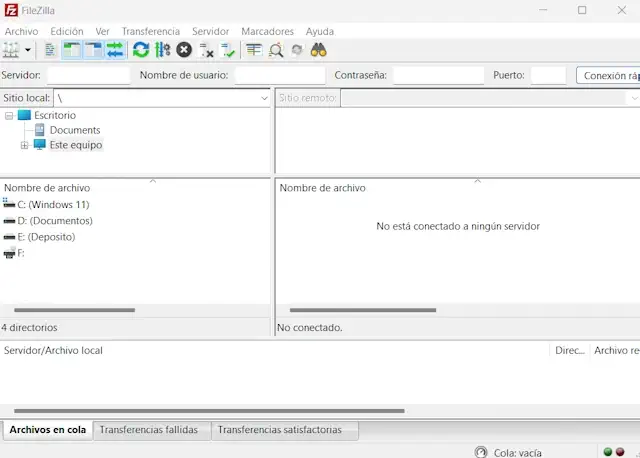
Task: Toggle directory comparison magnifier icon
Action: (276, 50)
